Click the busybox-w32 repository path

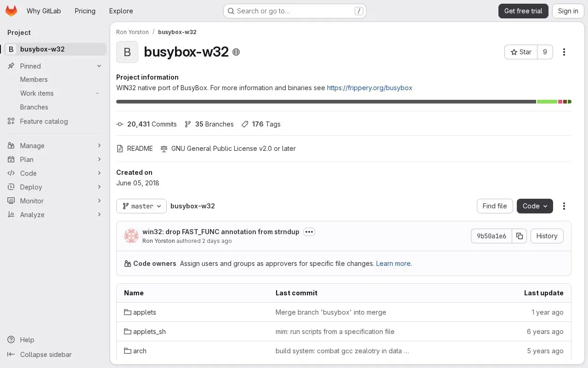point(192,206)
